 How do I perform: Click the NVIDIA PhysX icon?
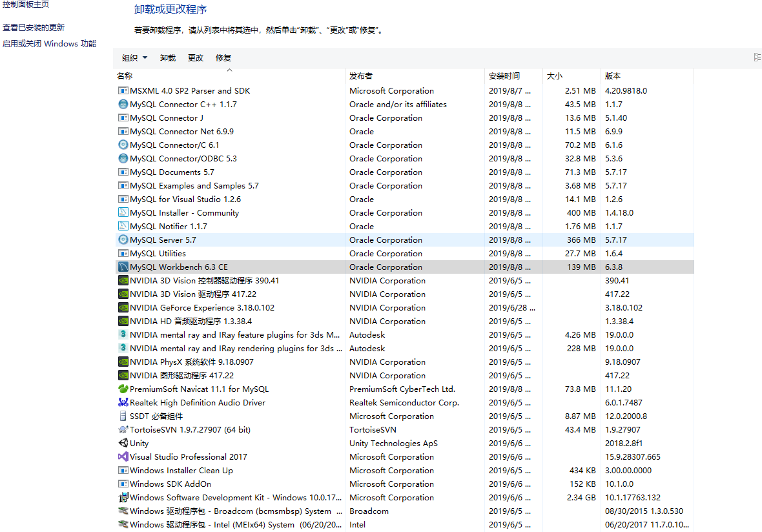tap(123, 362)
